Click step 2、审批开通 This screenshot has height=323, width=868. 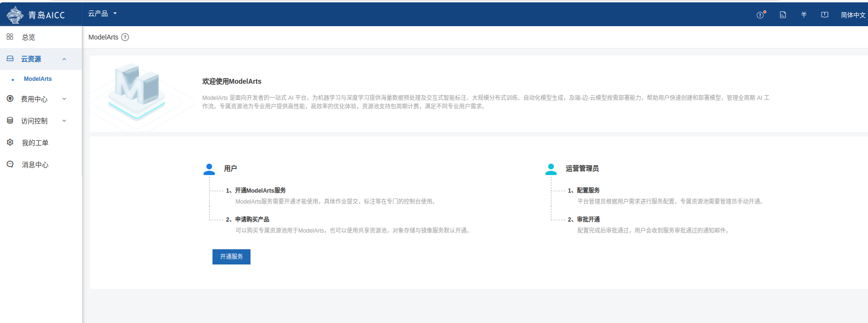(584, 219)
